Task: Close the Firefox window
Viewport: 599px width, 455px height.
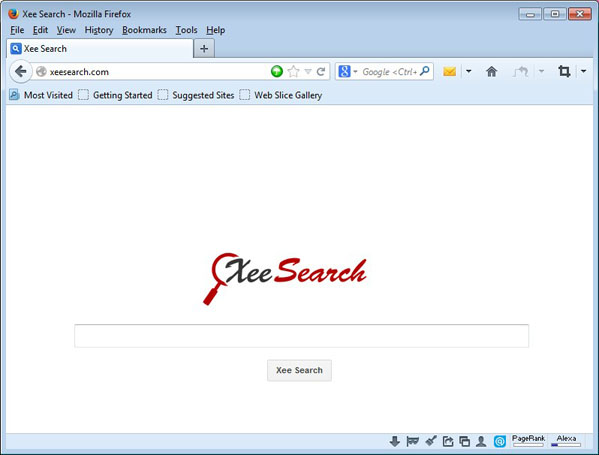Action: (580, 14)
